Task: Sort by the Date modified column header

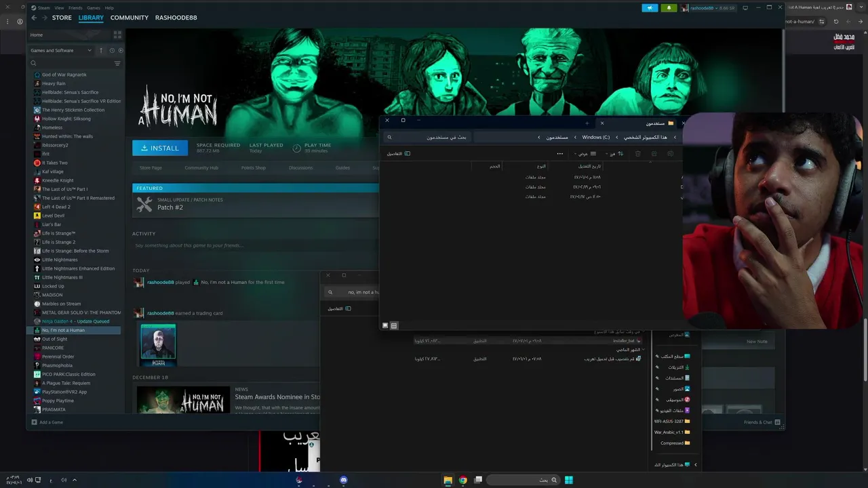Action: pyautogui.click(x=589, y=166)
